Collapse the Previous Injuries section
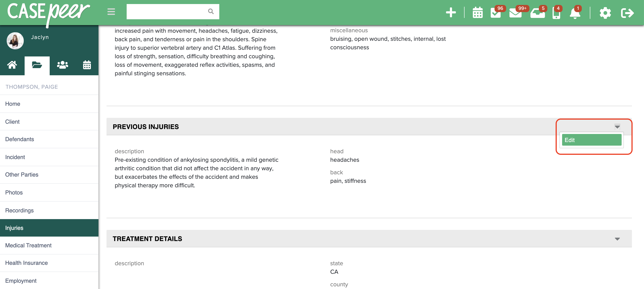Image resolution: width=644 pixels, height=289 pixels. [x=617, y=127]
